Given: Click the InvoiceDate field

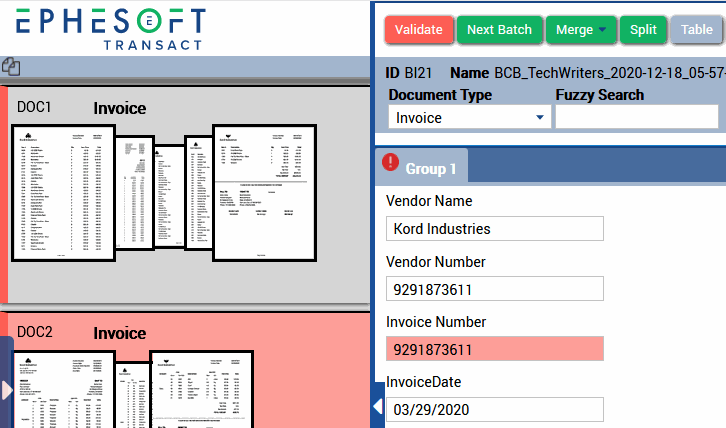Looking at the screenshot, I should click(x=494, y=409).
